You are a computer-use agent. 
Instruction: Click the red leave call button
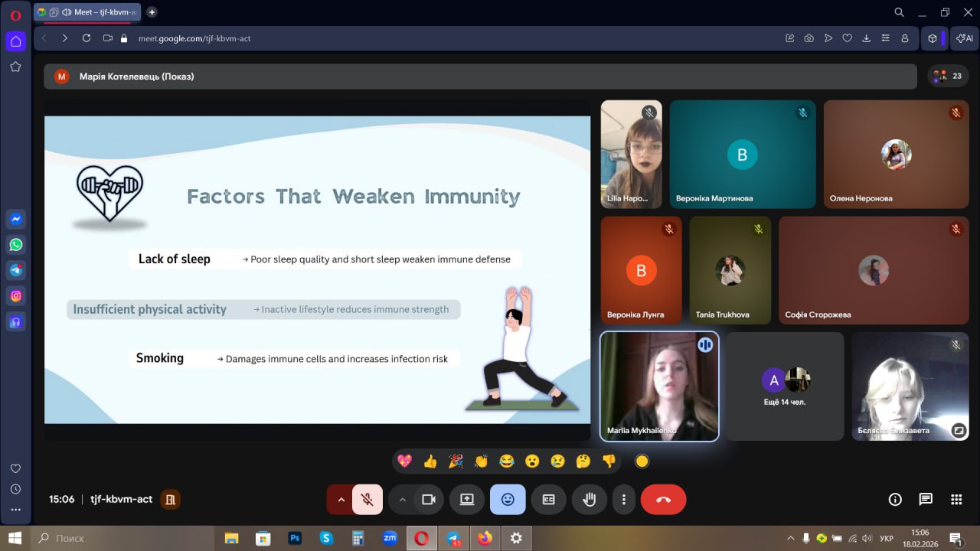point(663,500)
